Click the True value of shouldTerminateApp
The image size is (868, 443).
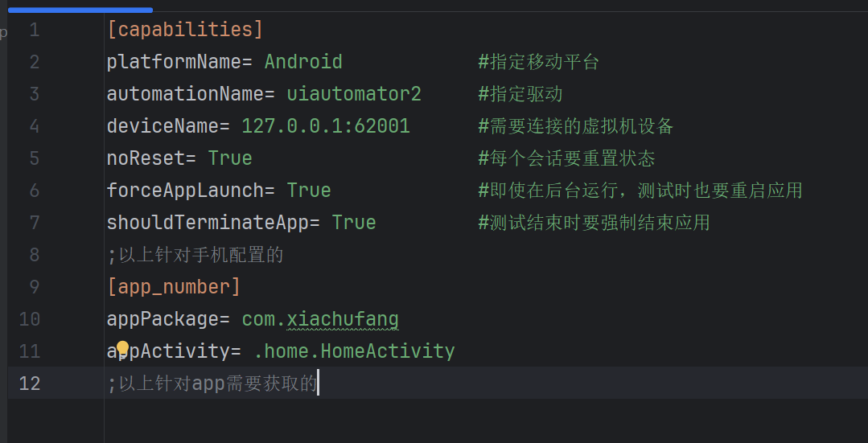(354, 223)
